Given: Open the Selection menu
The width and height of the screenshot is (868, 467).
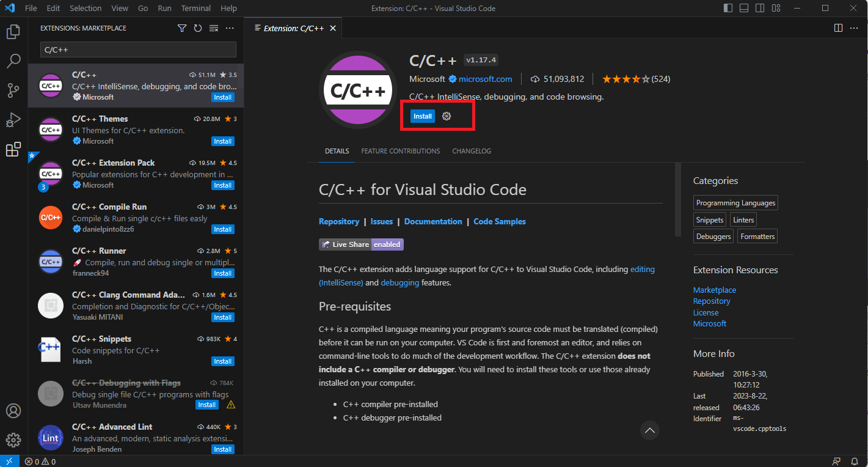Looking at the screenshot, I should pyautogui.click(x=86, y=9).
